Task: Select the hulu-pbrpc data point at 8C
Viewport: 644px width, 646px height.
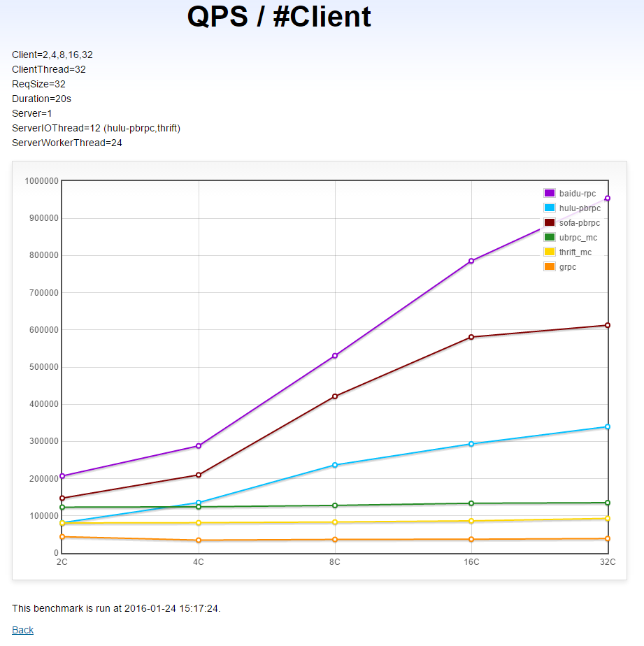Action: tap(335, 465)
